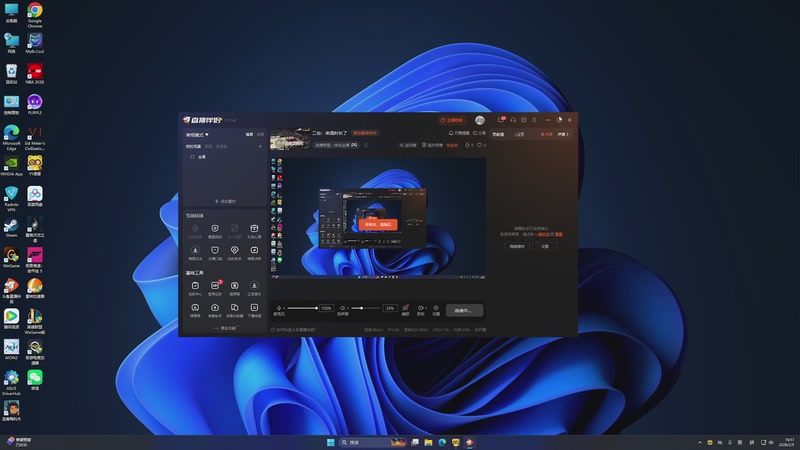Click the record icon in the bottom bar
The width and height of the screenshot is (800, 450).
[x=420, y=308]
